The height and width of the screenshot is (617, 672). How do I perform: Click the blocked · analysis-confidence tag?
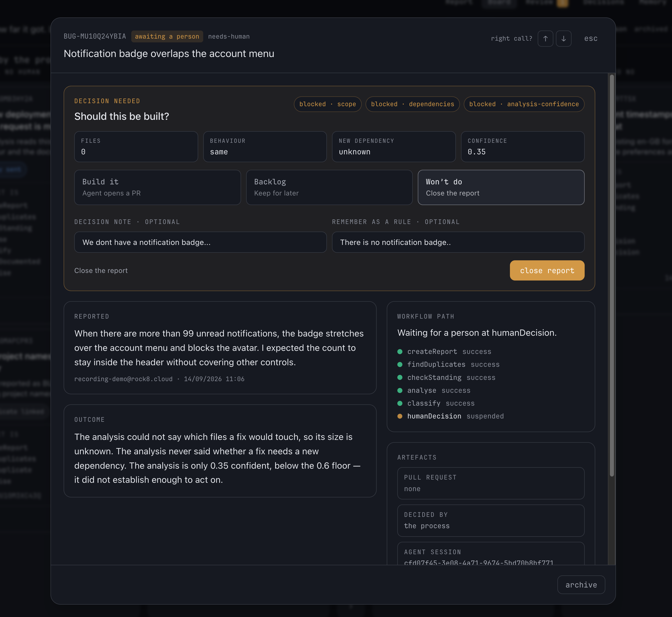point(524,104)
